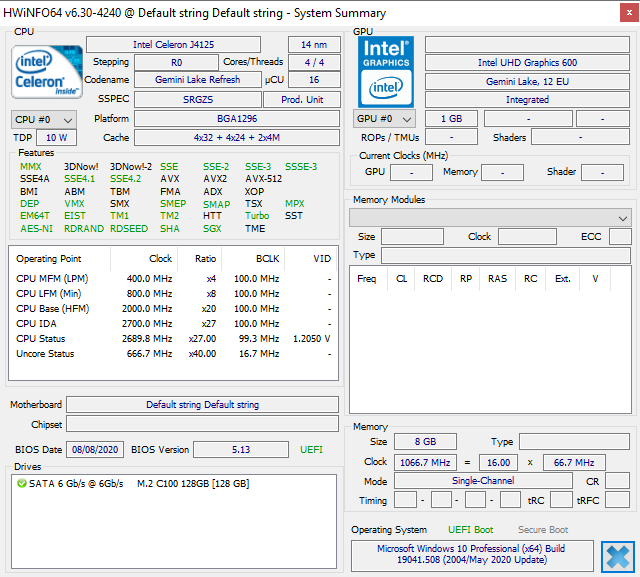
Task: Click the RCD column header
Action: tap(433, 279)
